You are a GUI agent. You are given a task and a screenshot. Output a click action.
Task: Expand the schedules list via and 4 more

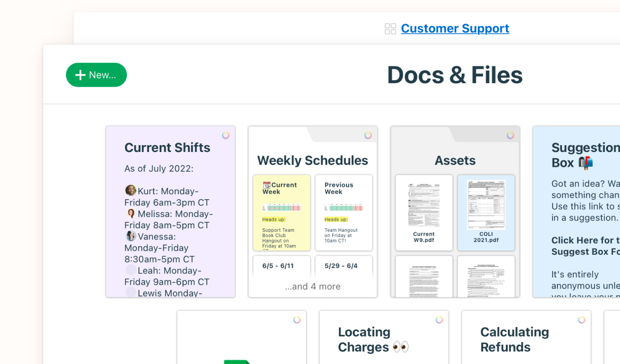click(x=312, y=286)
